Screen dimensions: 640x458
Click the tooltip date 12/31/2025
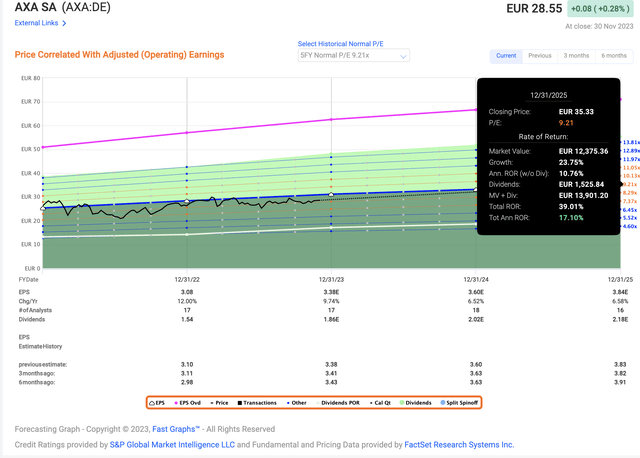549,95
